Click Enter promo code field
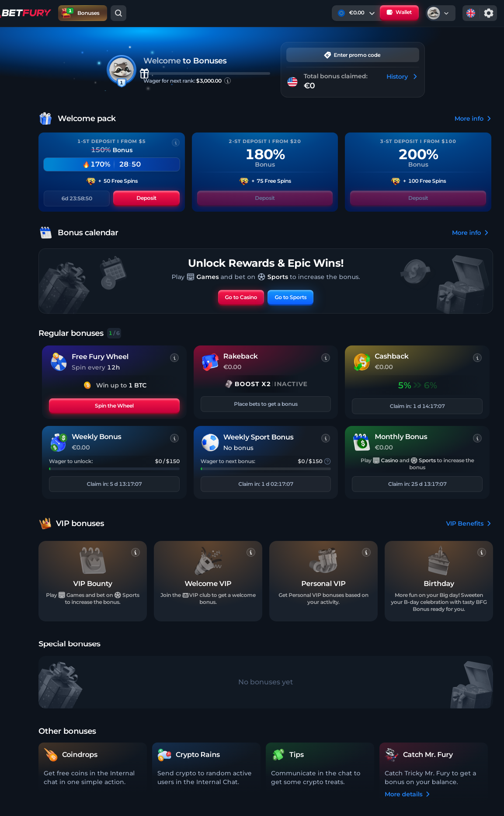 click(353, 55)
